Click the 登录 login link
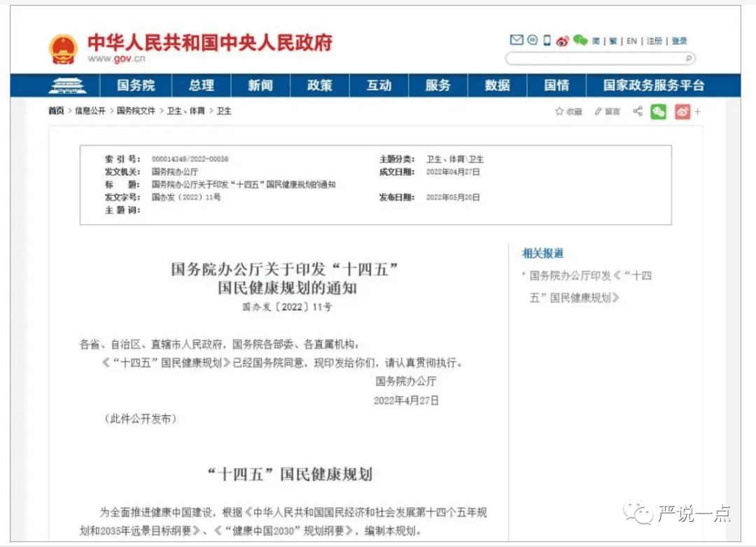This screenshot has height=547, width=756. (679, 41)
